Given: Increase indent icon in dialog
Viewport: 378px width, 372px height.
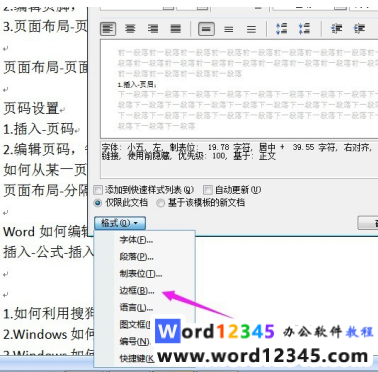Looking at the screenshot, I should click(x=359, y=29).
